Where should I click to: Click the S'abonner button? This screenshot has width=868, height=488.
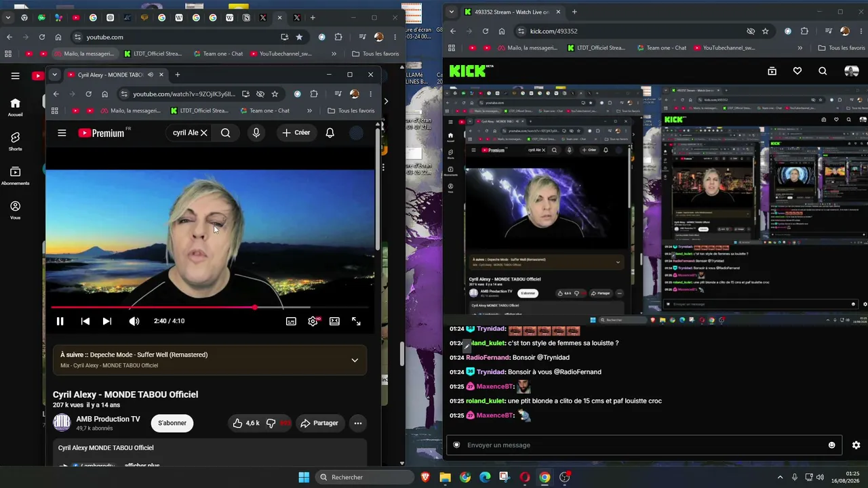(172, 423)
